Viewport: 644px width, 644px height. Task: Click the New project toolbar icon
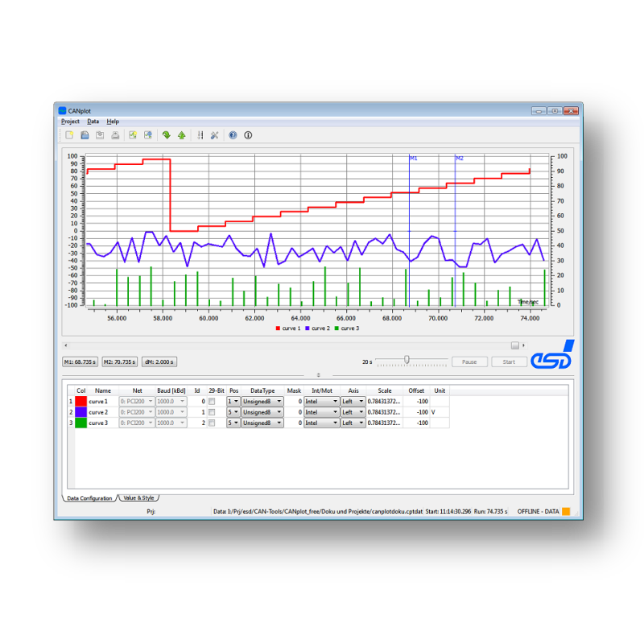69,135
